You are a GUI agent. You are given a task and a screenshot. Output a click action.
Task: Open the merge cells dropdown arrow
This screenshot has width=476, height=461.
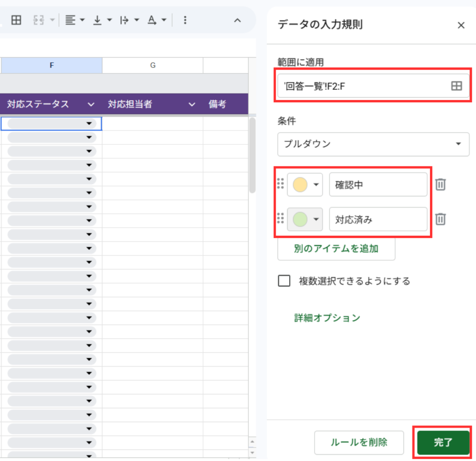(x=52, y=20)
